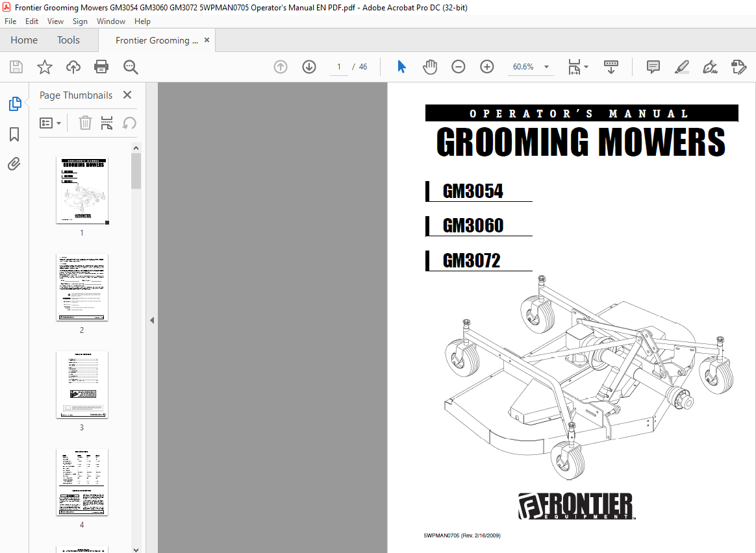Click the GM3072 model text
This screenshot has width=756, height=553.
(x=472, y=261)
